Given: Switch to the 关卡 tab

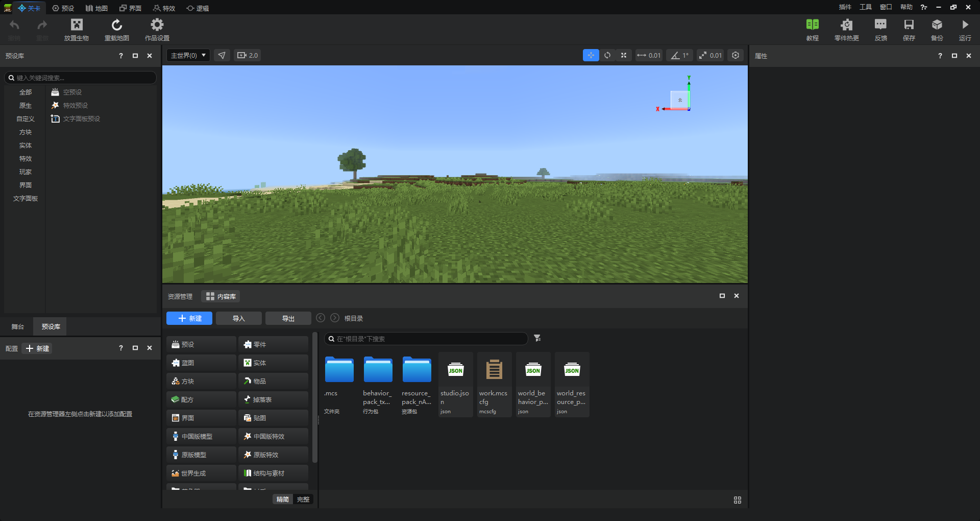Looking at the screenshot, I should click(29, 8).
